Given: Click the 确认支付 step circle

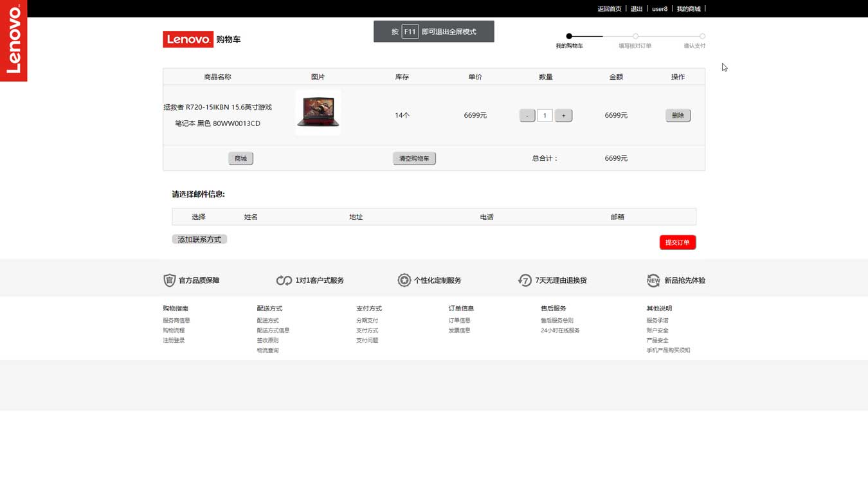Looking at the screenshot, I should point(702,36).
